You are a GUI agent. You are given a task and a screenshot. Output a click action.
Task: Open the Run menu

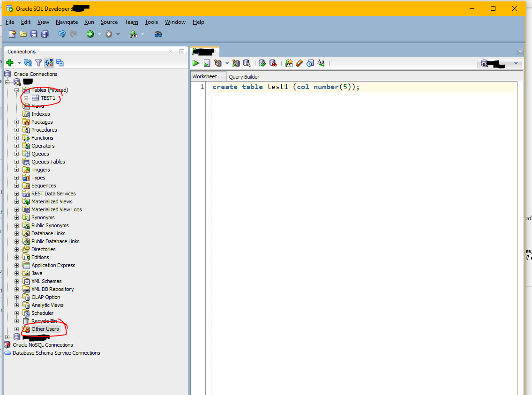89,22
